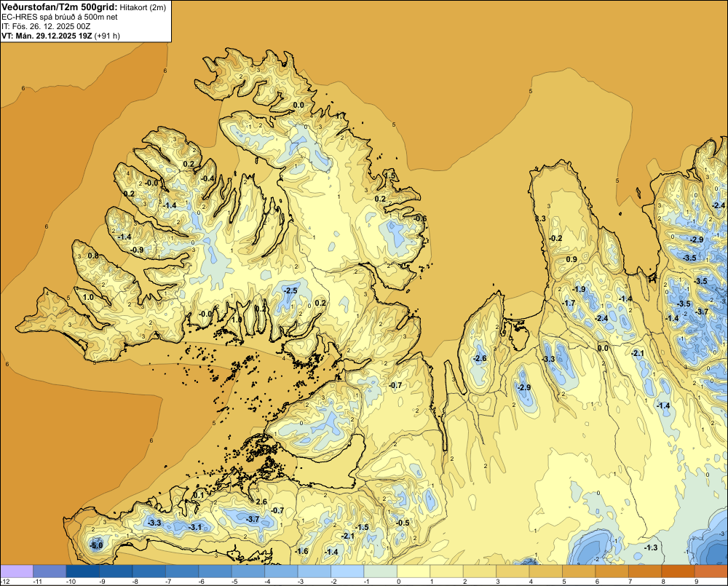Click the legend scale value 9
Viewport: 728px width, 586px height.
(x=697, y=582)
